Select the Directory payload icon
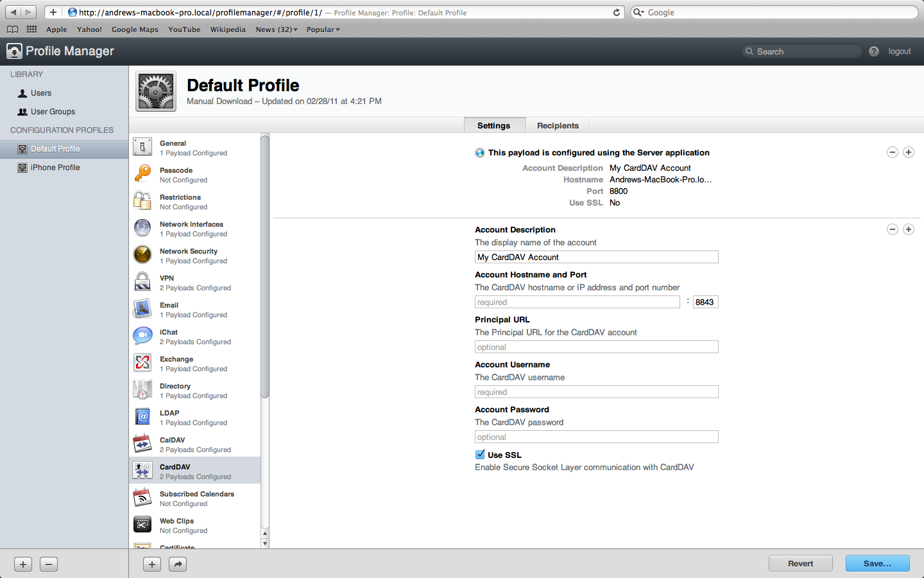 [142, 390]
